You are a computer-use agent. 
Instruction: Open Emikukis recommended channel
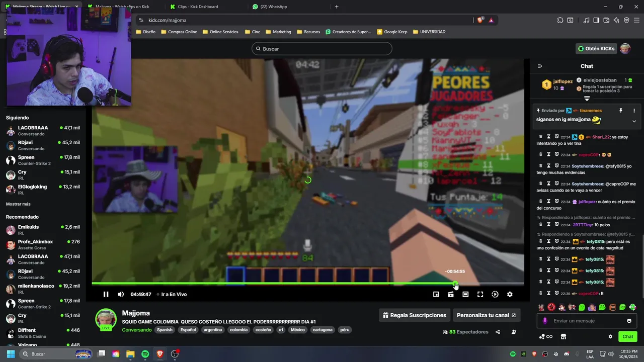(43, 230)
